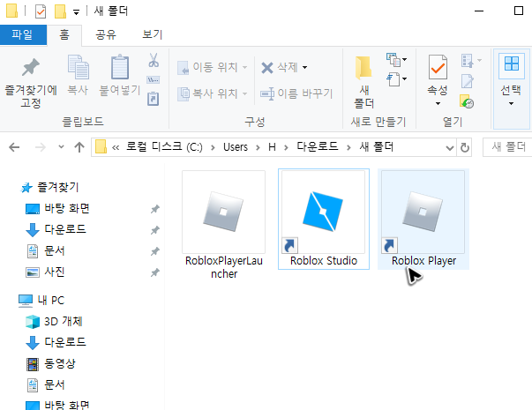Image resolution: width=532 pixels, height=410 pixels.
Task: Expand the Delete (삭제) dropdown arrow
Action: [304, 68]
